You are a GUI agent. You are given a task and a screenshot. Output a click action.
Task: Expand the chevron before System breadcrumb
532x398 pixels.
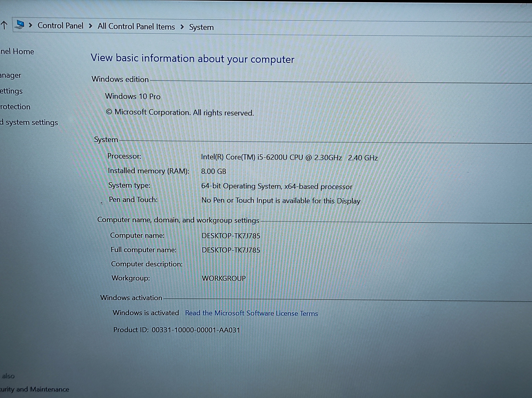click(x=182, y=27)
